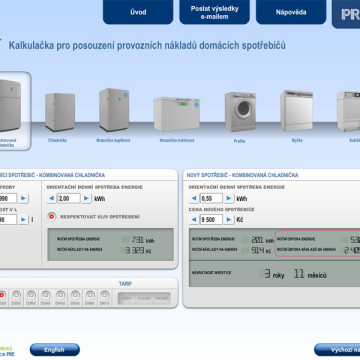The height and width of the screenshot is (360, 360).
Task: Select the Mraznička truhlicová chest freezer
Action: pyautogui.click(x=177, y=114)
